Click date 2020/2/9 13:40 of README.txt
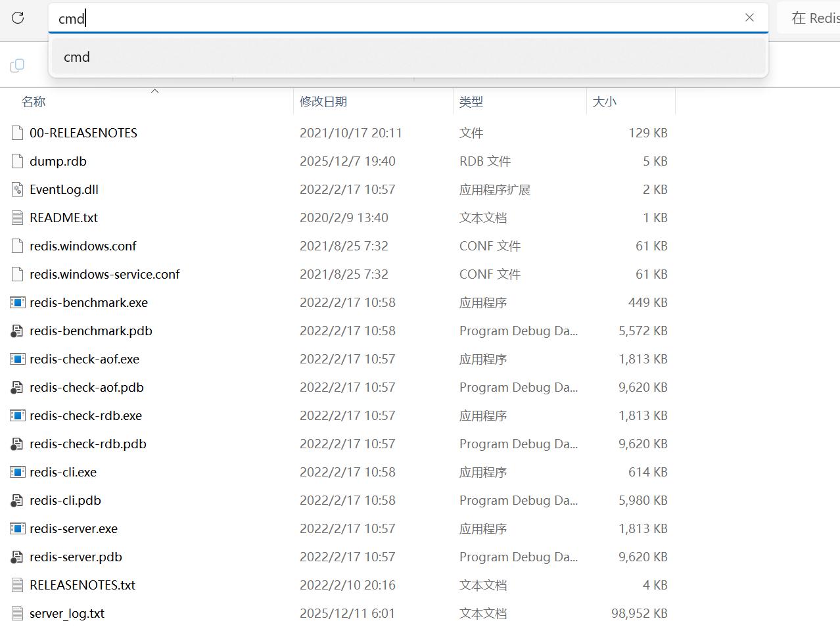Screen dimensions: 840x627 click(x=344, y=218)
